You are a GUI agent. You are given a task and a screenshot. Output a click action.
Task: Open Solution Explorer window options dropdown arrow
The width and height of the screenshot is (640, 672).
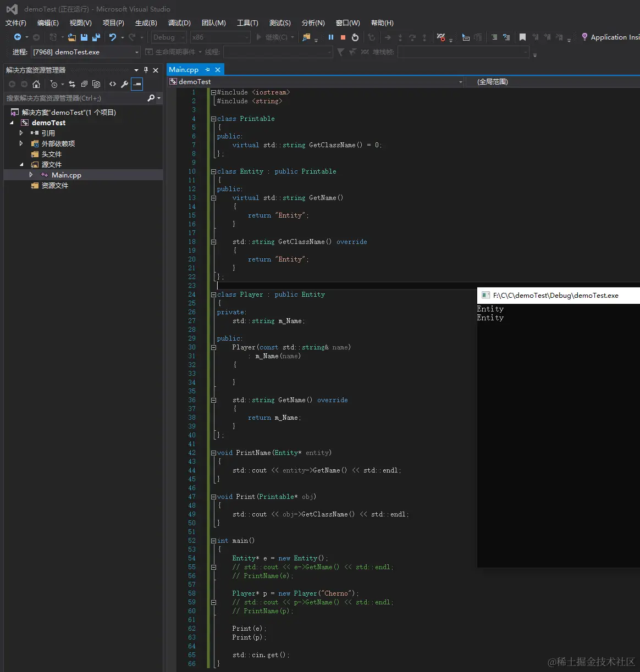click(136, 70)
